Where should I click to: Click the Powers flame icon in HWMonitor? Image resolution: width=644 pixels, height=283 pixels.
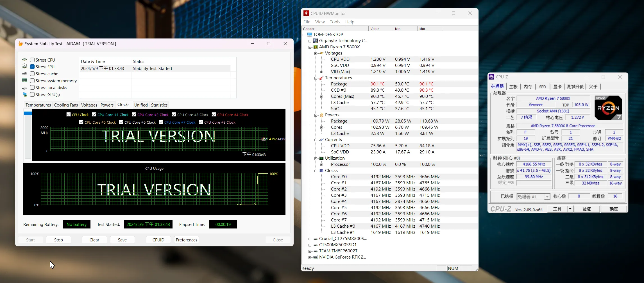point(321,115)
